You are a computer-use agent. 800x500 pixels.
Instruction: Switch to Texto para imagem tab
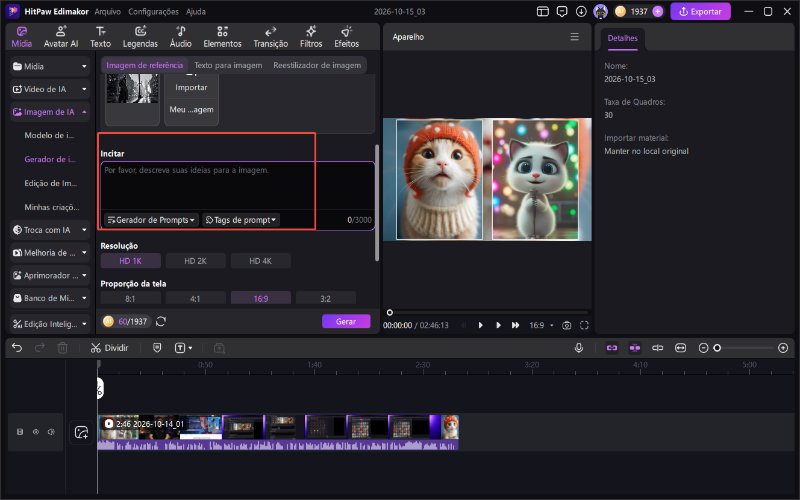[x=228, y=65]
